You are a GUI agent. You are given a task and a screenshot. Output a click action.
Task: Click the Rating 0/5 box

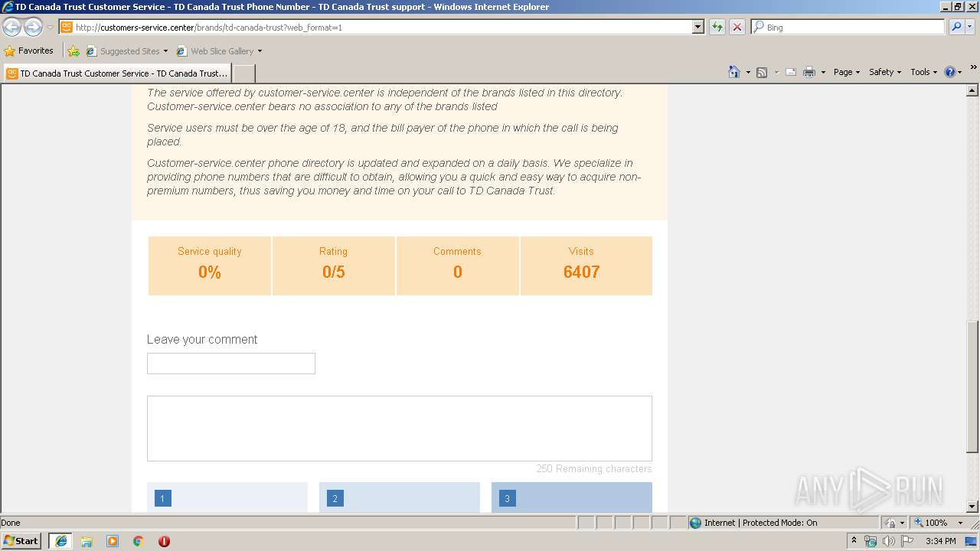[x=334, y=266]
